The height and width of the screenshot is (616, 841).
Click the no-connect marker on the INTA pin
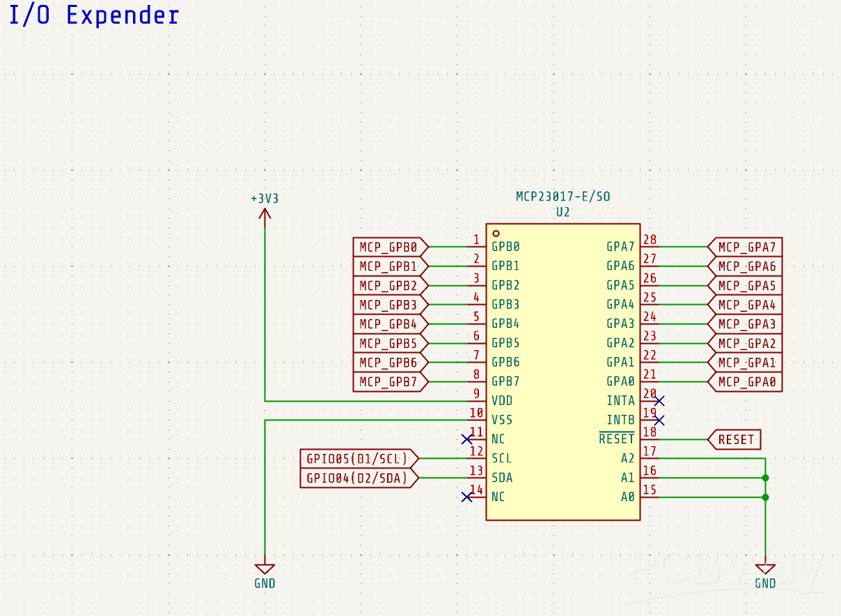[659, 401]
